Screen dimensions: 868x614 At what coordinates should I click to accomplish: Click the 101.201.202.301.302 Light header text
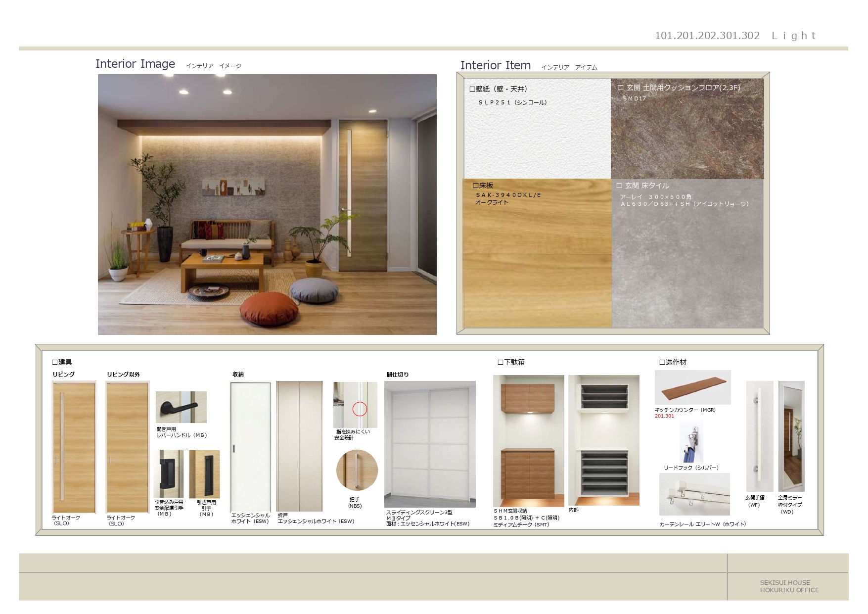point(735,36)
